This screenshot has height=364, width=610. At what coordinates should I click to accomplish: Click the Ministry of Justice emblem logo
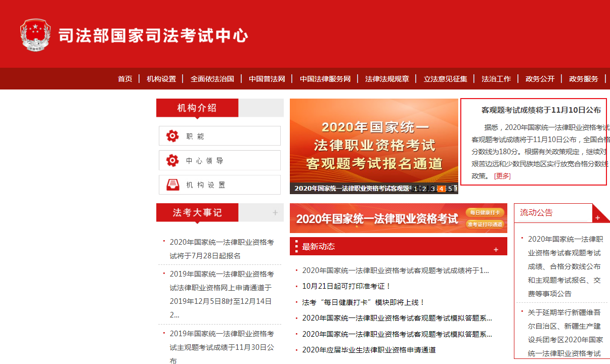35,35
